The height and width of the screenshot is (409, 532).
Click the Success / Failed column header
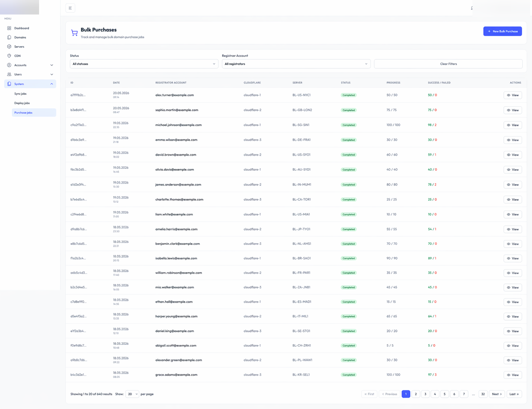(439, 83)
